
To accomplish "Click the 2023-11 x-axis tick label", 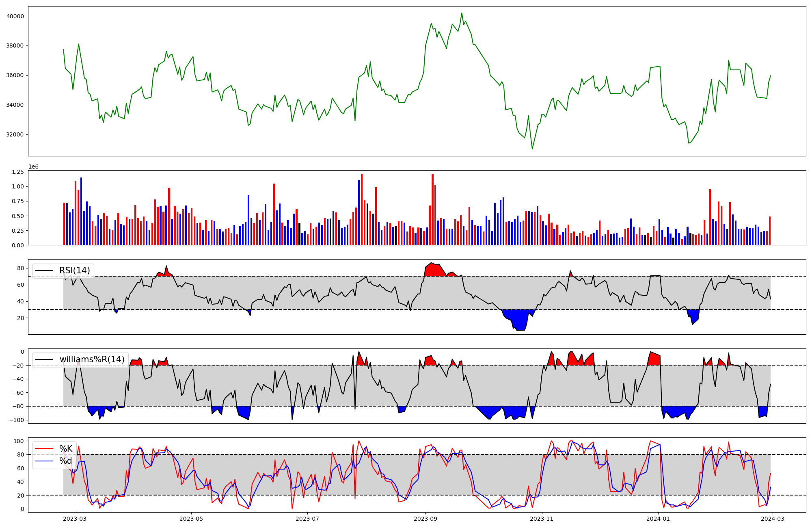I will (x=542, y=519).
